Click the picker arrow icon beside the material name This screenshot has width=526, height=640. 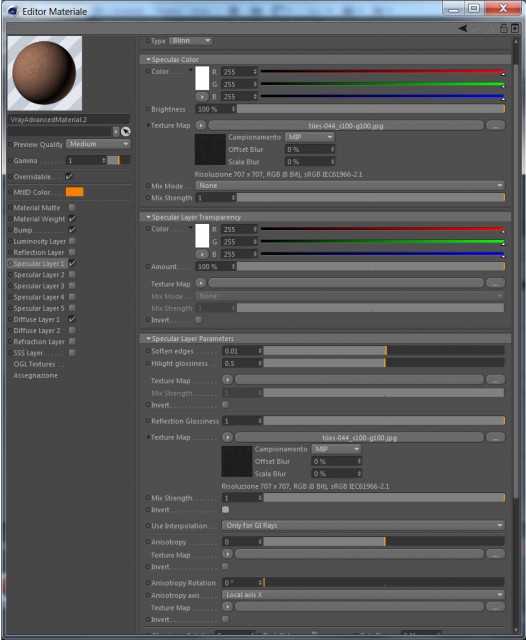pos(126,131)
